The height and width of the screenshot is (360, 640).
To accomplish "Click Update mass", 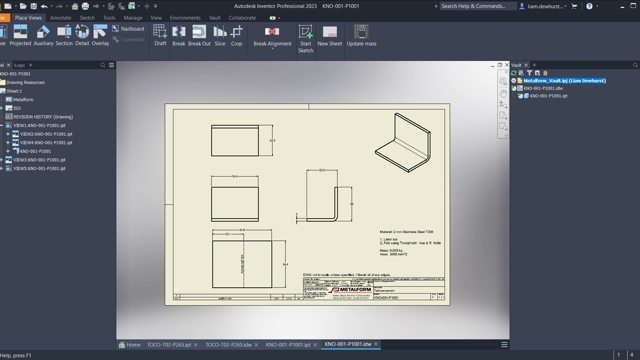I will click(x=361, y=35).
